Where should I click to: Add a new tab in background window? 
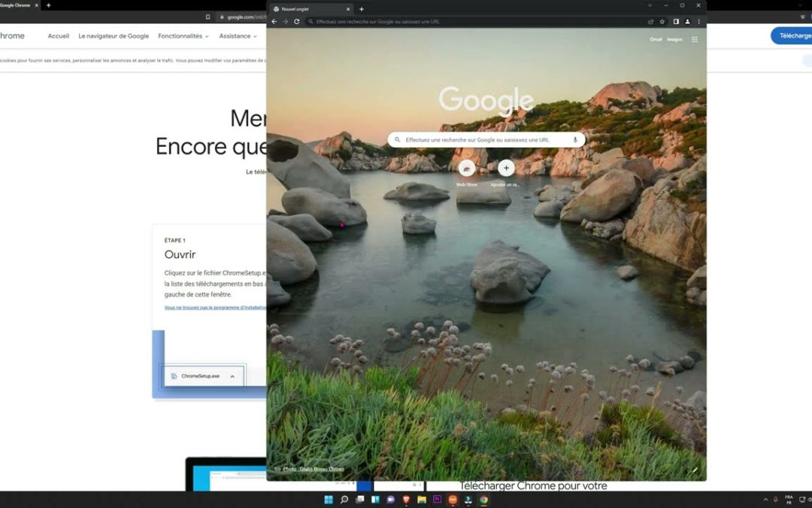49,5
